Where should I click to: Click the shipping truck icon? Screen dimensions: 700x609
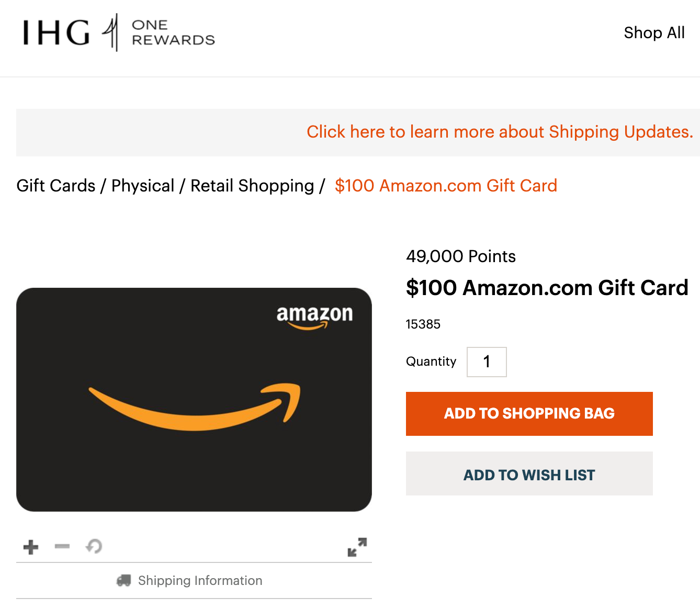125,580
